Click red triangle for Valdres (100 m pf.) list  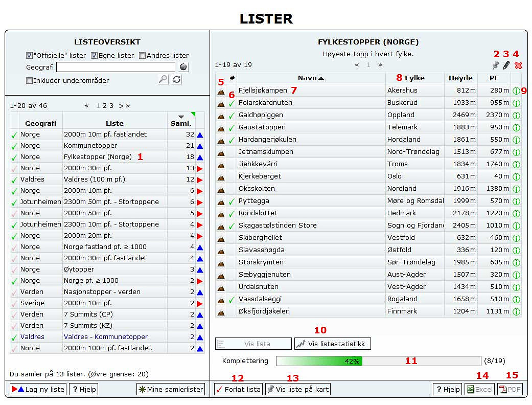pos(200,180)
